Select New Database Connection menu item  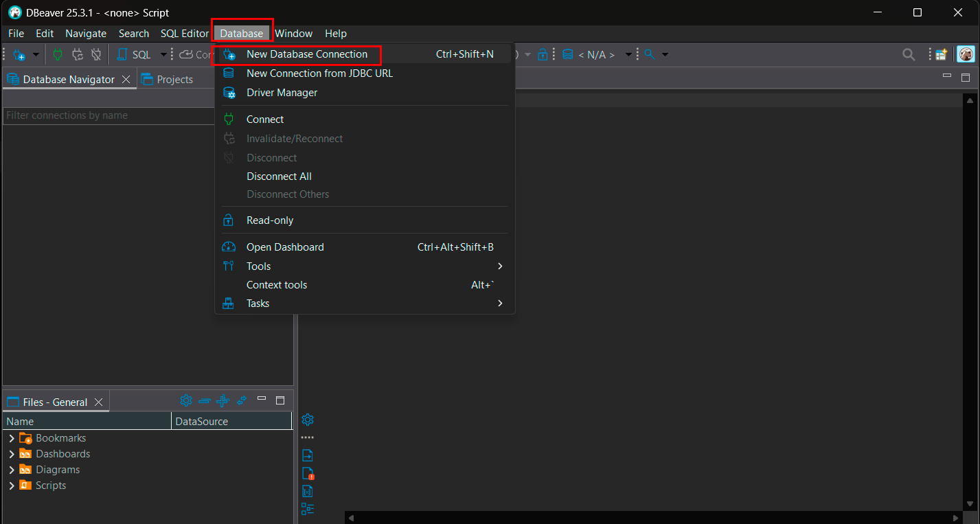tap(307, 54)
